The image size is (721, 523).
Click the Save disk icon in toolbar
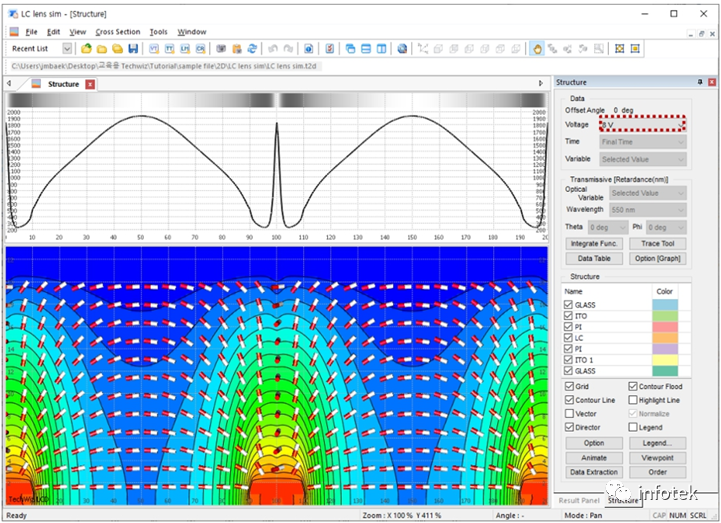pyautogui.click(x=133, y=49)
